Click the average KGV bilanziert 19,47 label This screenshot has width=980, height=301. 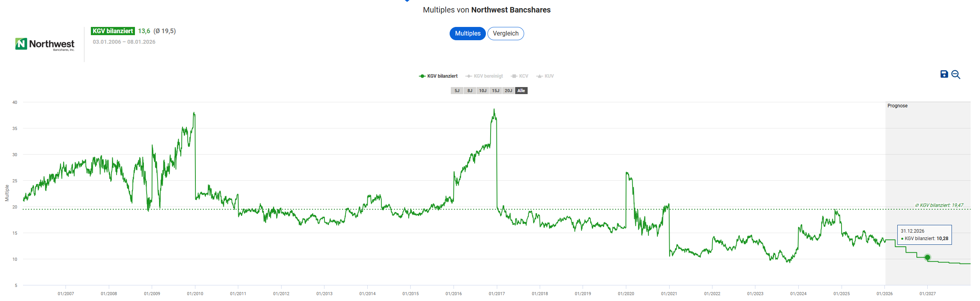coord(939,205)
